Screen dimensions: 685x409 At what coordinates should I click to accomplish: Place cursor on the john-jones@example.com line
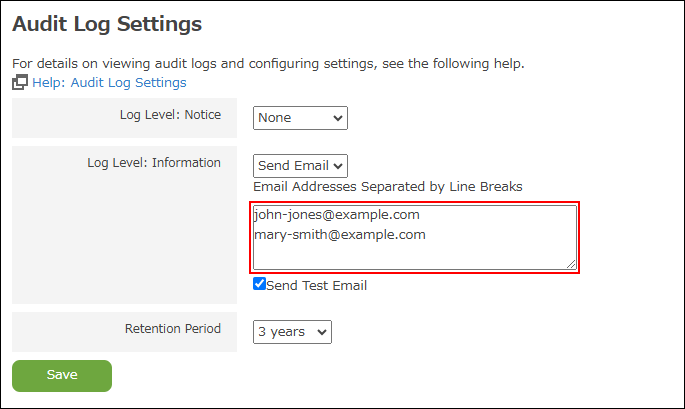336,215
